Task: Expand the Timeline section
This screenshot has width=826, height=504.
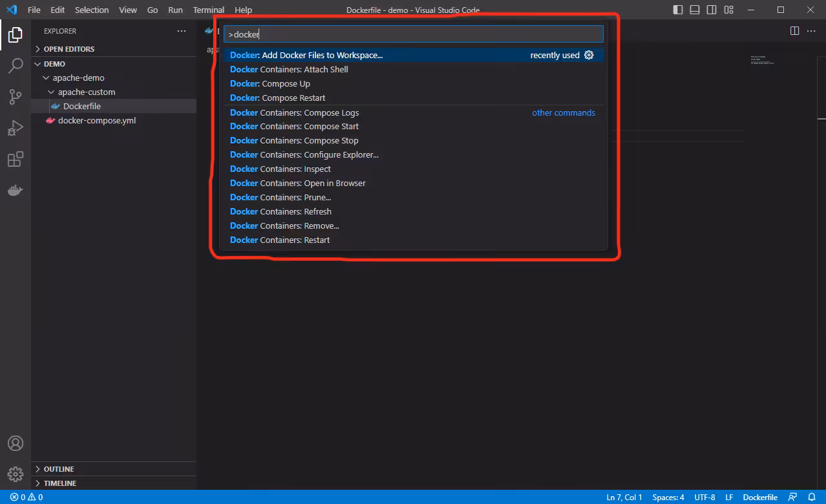Action: [114, 483]
